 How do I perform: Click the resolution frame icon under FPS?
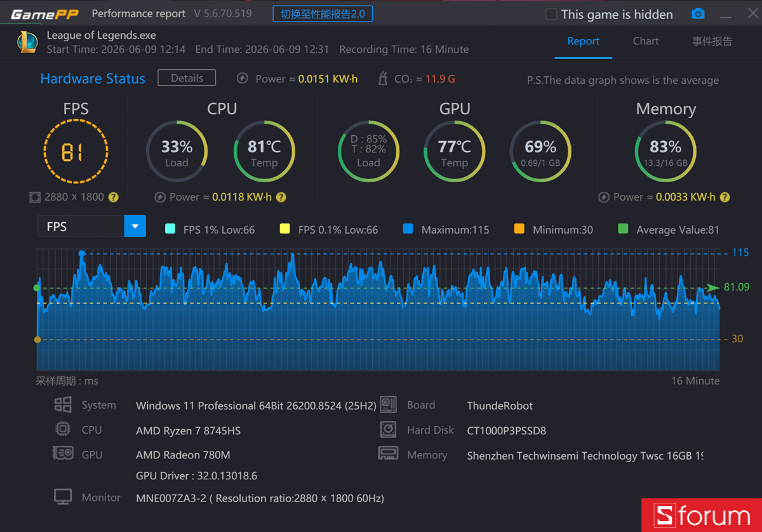pyautogui.click(x=35, y=197)
